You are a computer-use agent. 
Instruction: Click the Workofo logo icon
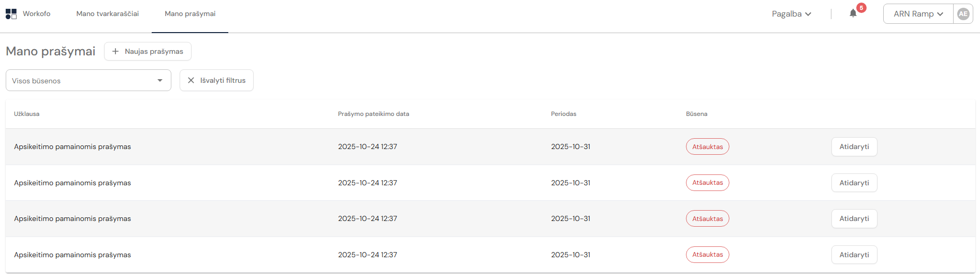click(x=11, y=14)
